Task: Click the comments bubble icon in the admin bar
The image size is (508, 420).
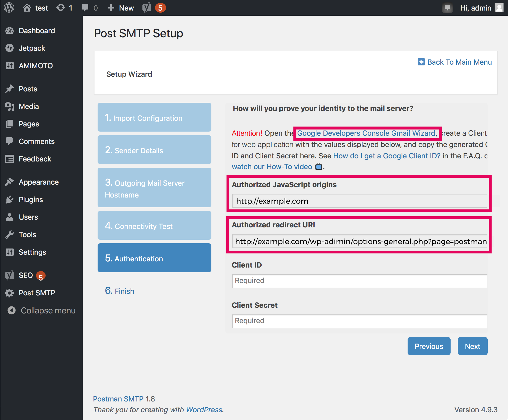Action: pos(85,7)
